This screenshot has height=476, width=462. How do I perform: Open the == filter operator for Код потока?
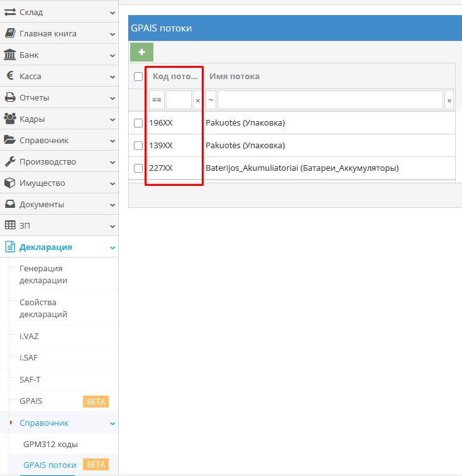pos(157,100)
